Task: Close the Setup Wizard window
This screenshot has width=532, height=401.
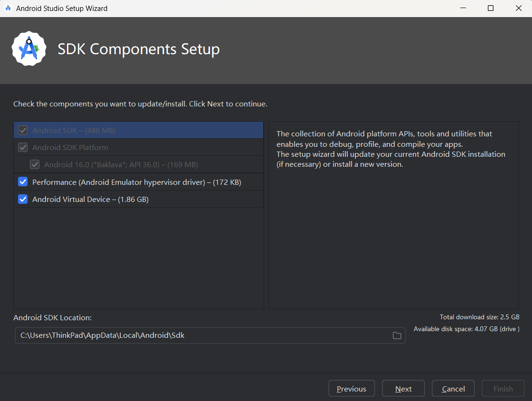Action: click(x=518, y=8)
